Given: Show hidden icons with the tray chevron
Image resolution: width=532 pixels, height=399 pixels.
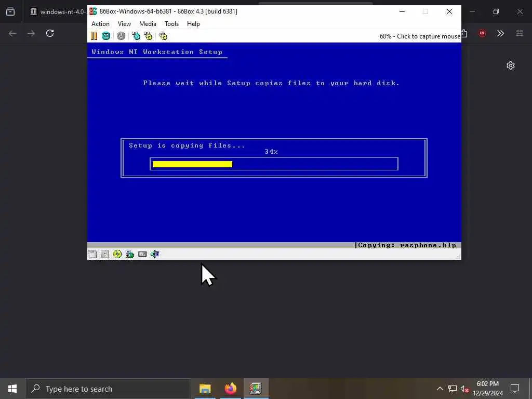Looking at the screenshot, I should (x=440, y=389).
